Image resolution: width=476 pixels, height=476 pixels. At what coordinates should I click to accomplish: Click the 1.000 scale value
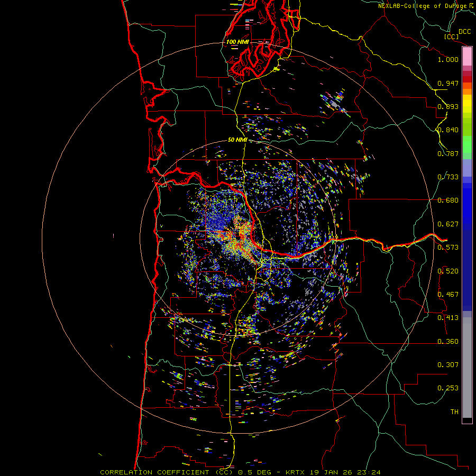448,59
